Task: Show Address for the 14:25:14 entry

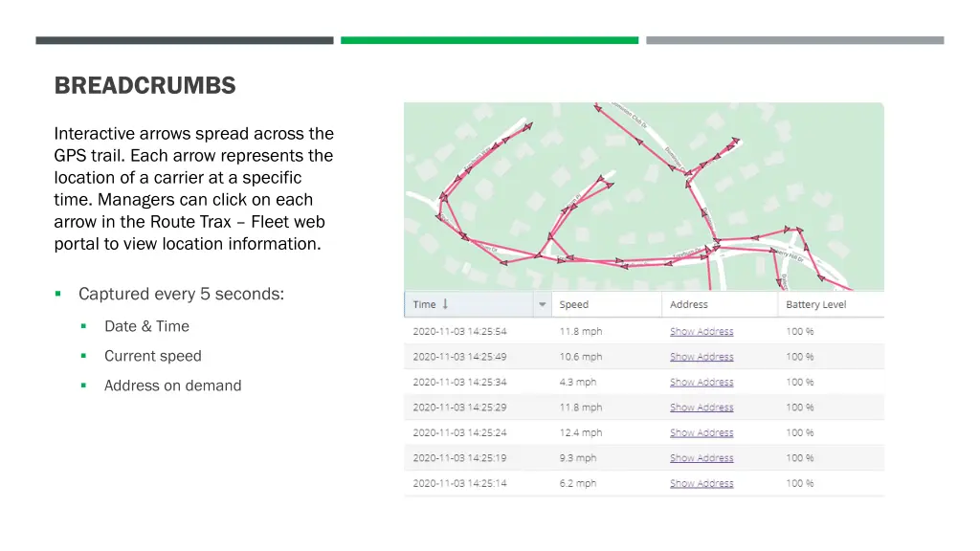Action: (702, 483)
